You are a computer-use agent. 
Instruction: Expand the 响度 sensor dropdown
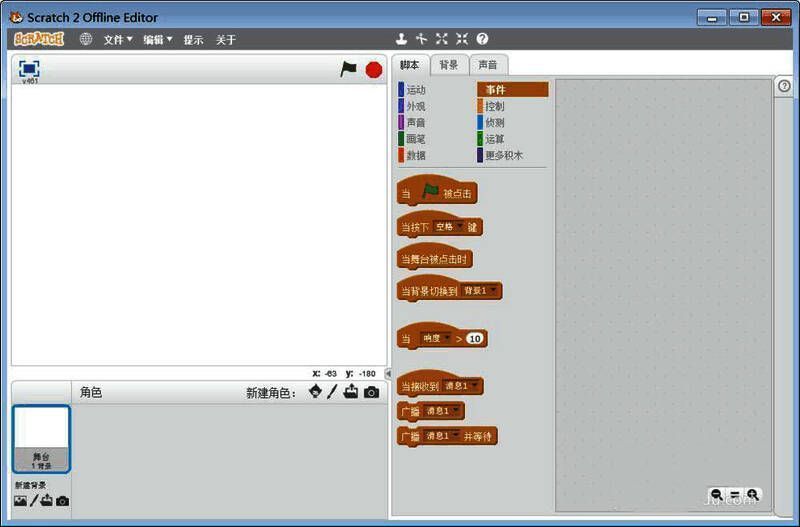(x=436, y=339)
